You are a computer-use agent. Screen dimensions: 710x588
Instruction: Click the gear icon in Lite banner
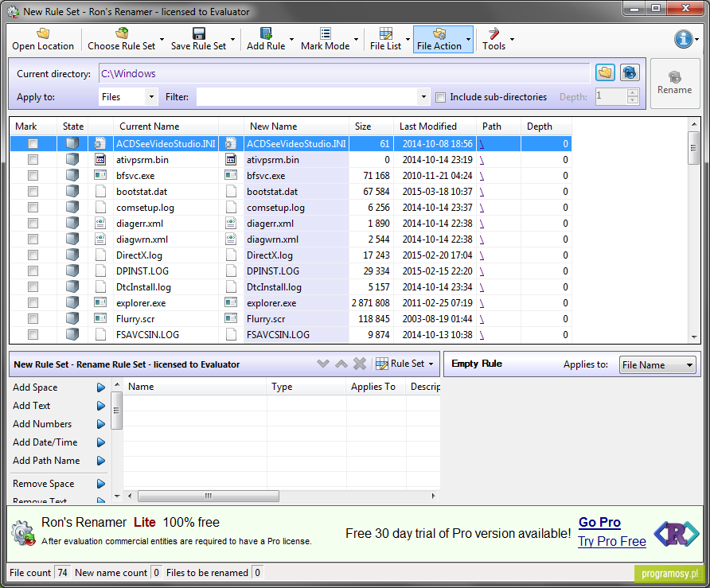pyautogui.click(x=24, y=533)
